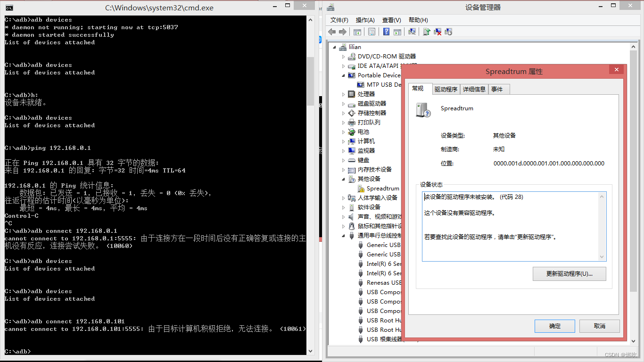644x362 pixels.
Task: Collapse the 其他设备 node
Action: [x=344, y=179]
